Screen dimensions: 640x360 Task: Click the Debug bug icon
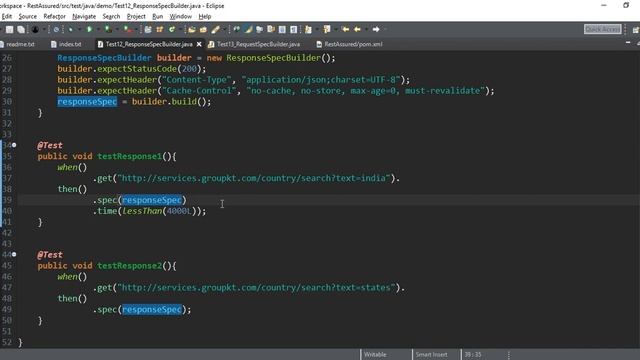[70, 29]
